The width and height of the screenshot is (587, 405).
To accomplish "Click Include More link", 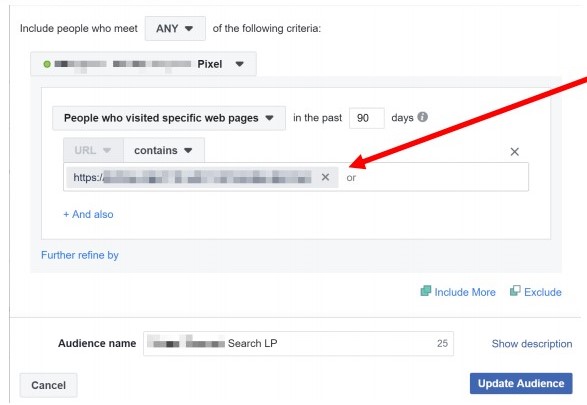I will tap(465, 292).
